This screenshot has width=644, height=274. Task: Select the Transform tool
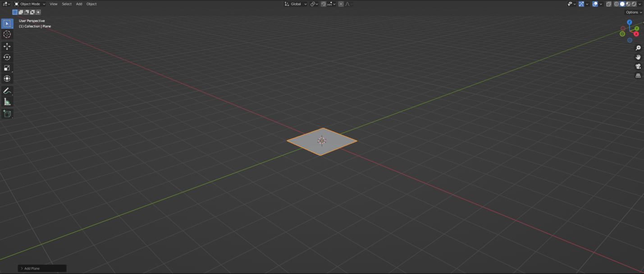click(7, 79)
